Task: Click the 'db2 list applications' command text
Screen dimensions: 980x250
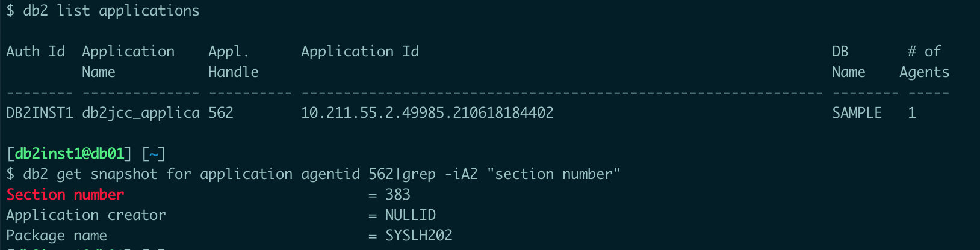Action: point(111,11)
